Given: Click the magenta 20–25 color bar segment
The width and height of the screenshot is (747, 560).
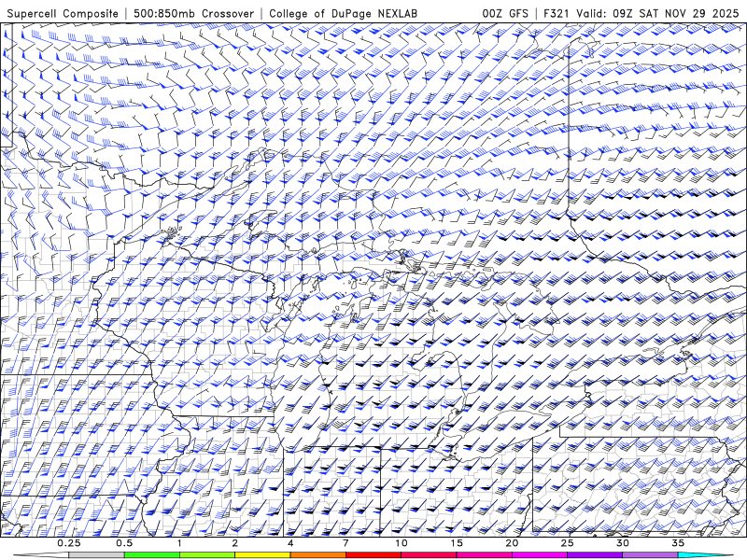Looking at the screenshot, I should click(540, 555).
